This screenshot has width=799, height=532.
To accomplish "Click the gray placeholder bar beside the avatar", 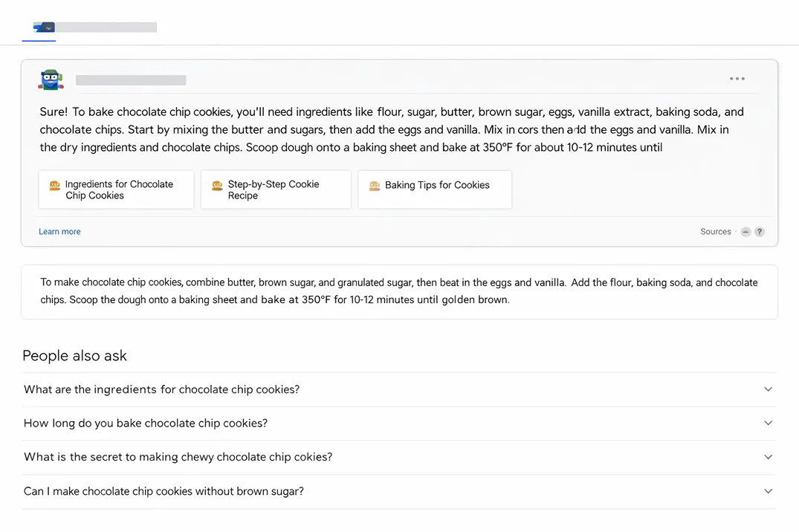I will point(131,79).
